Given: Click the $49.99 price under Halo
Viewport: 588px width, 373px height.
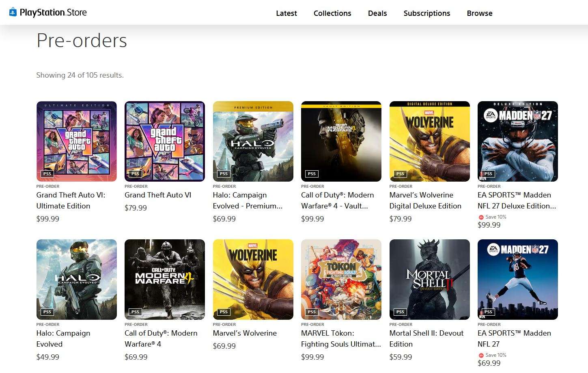Looking at the screenshot, I should 48,357.
